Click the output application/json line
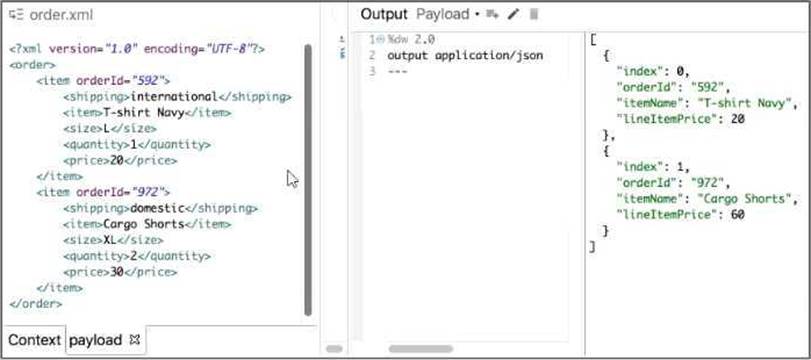Image resolution: width=811 pixels, height=360 pixels. 465,55
